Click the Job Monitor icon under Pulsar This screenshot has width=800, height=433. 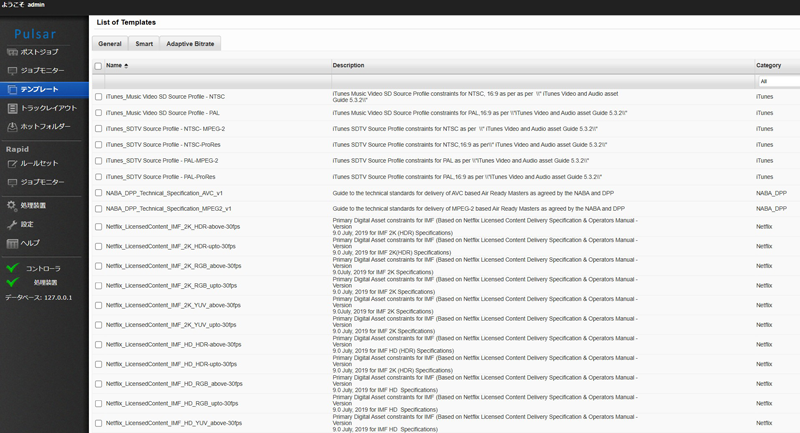[x=12, y=70]
